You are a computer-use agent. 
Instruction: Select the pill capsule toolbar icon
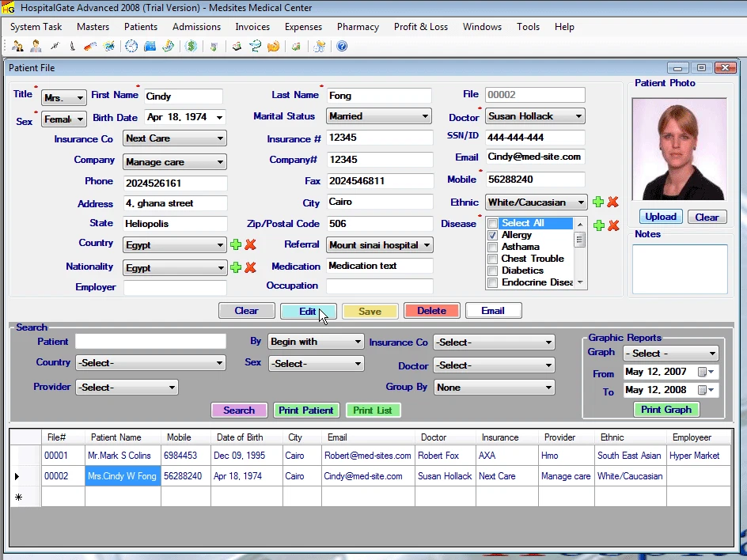click(90, 46)
